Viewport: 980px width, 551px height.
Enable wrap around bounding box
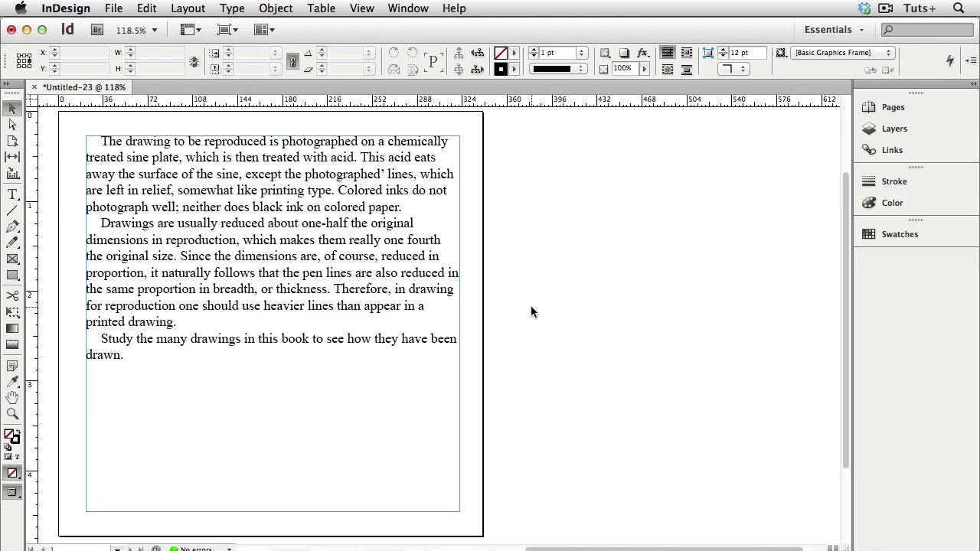coord(687,53)
